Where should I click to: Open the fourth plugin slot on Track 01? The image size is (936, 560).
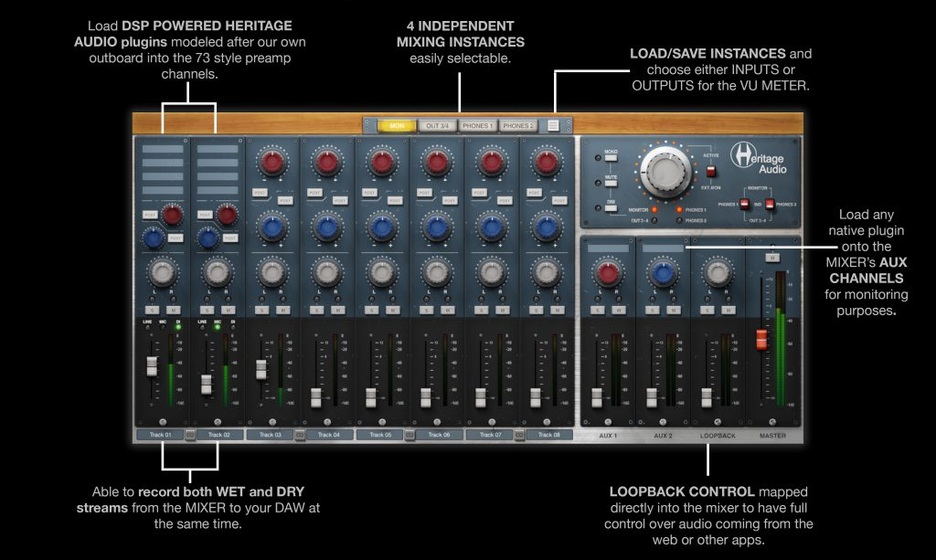point(163,190)
